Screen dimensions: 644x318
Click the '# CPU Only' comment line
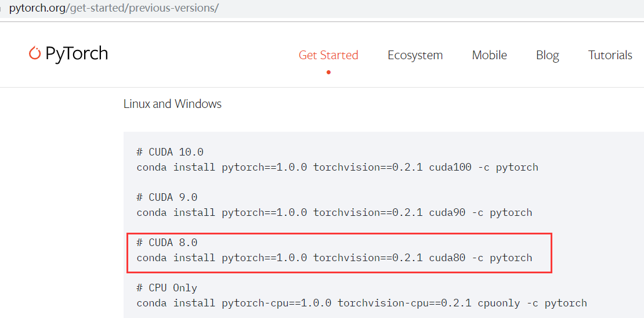[x=167, y=288]
